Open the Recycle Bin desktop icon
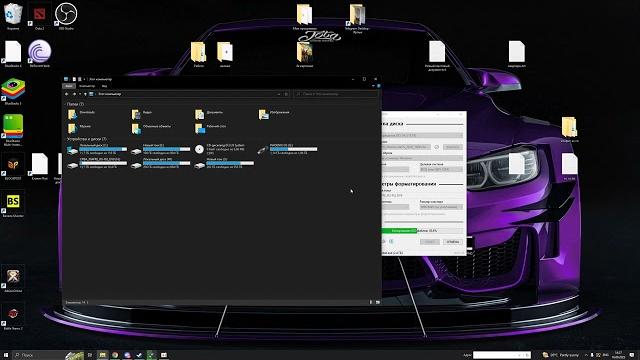Image resolution: width=640 pixels, height=360 pixels. click(x=13, y=15)
